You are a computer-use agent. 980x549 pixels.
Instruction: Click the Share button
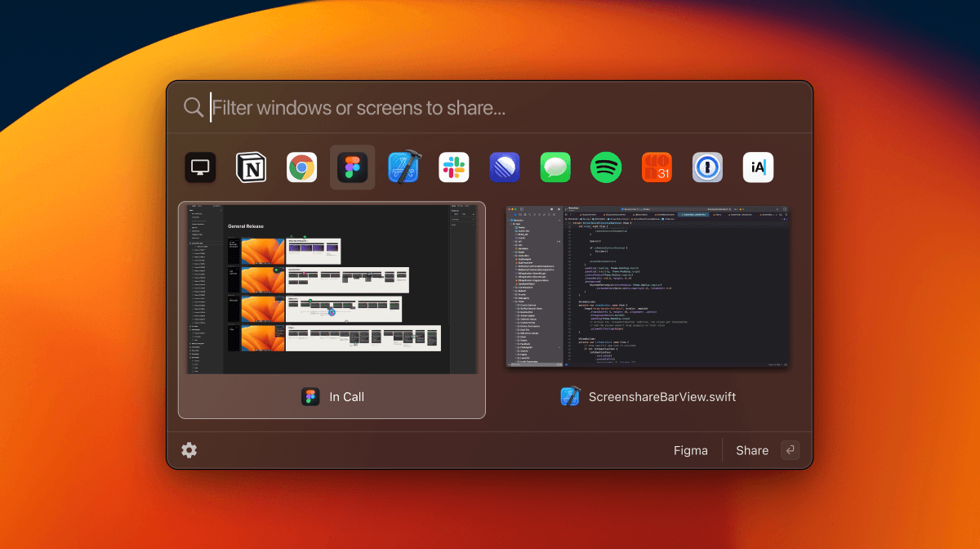click(752, 450)
